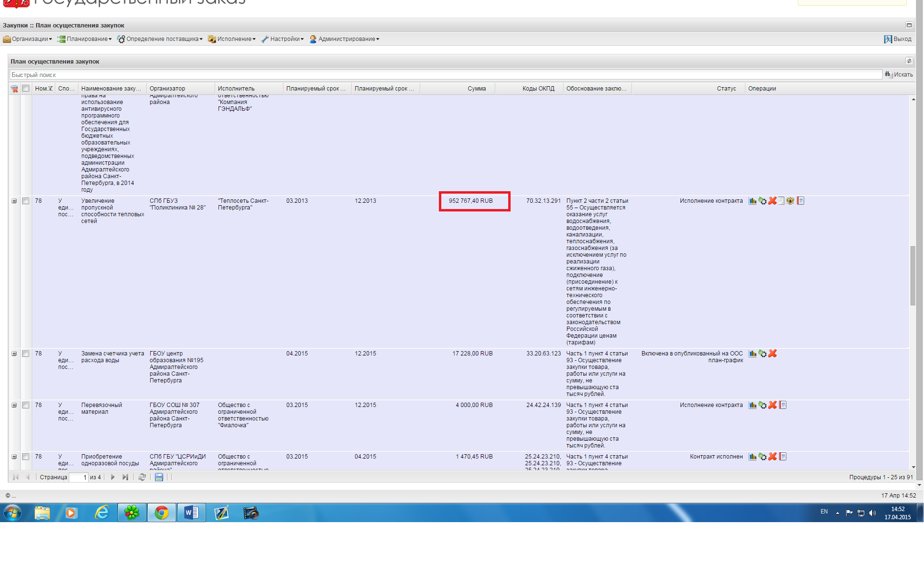Image resolution: width=924 pixels, height=578 pixels.
Task: Open the Администрирование dropdown menu
Action: click(x=345, y=39)
